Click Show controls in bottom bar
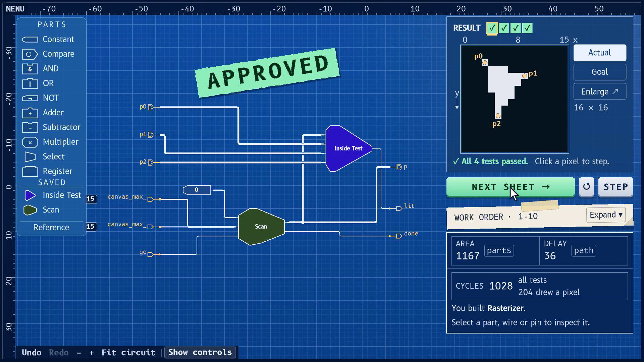The height and width of the screenshot is (362, 644). [200, 352]
